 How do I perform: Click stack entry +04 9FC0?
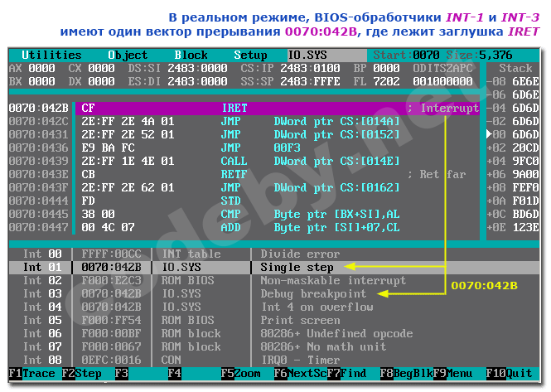tap(513, 161)
